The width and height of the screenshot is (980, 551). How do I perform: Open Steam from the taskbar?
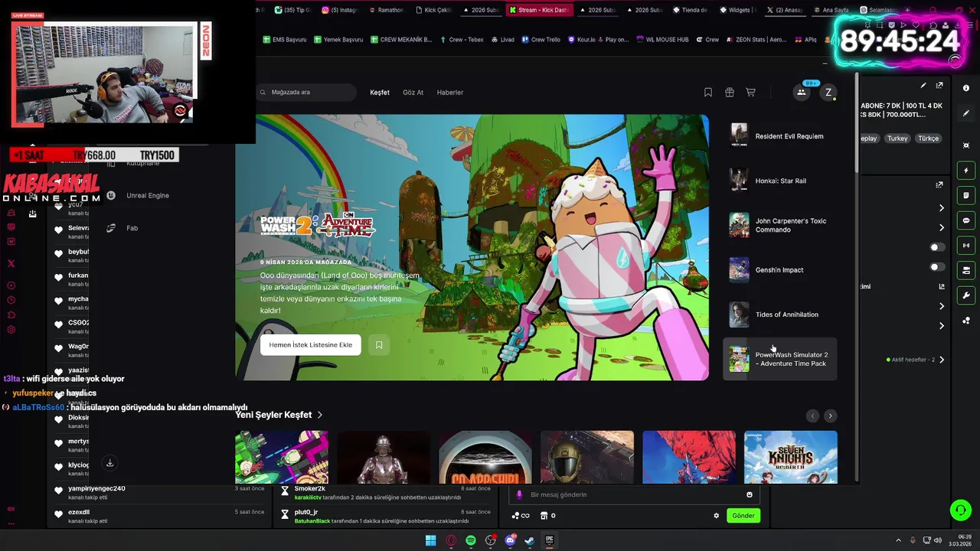pyautogui.click(x=529, y=540)
